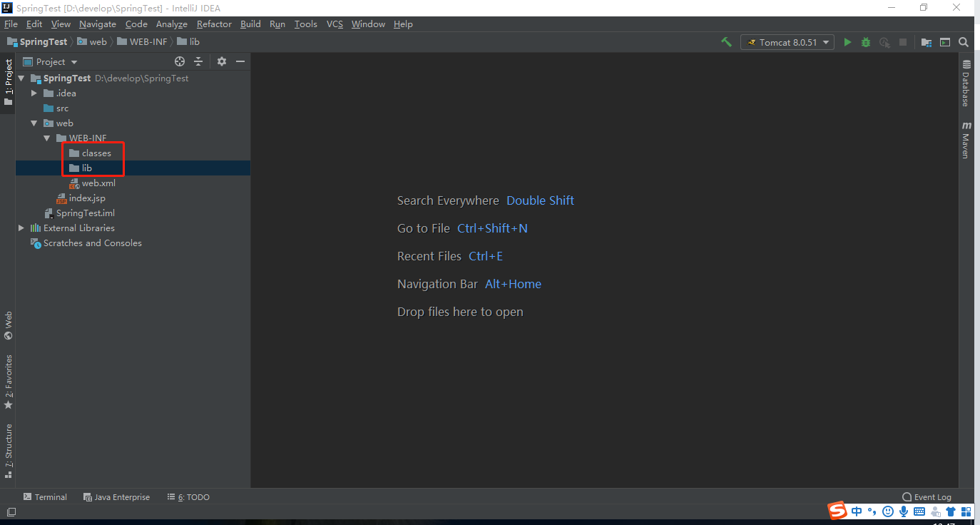Viewport: 980px width, 525px height.
Task: Expand the .idea folder arrow
Action: point(34,93)
